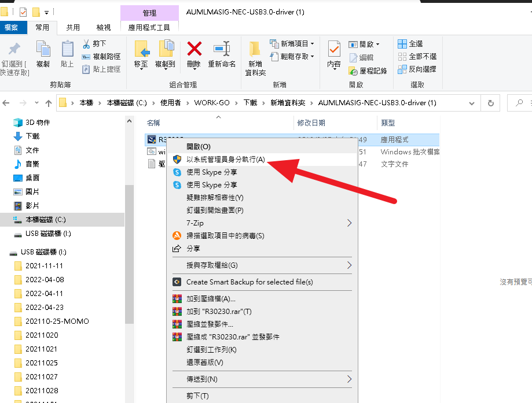Click Paste Shortcut (貼上捷徑)
532x403 pixels.
pyautogui.click(x=101, y=69)
